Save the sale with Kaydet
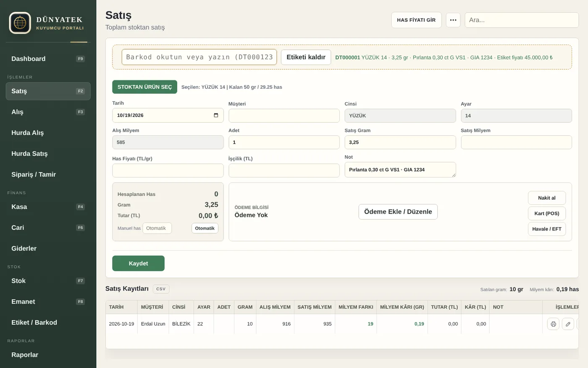 [138, 263]
